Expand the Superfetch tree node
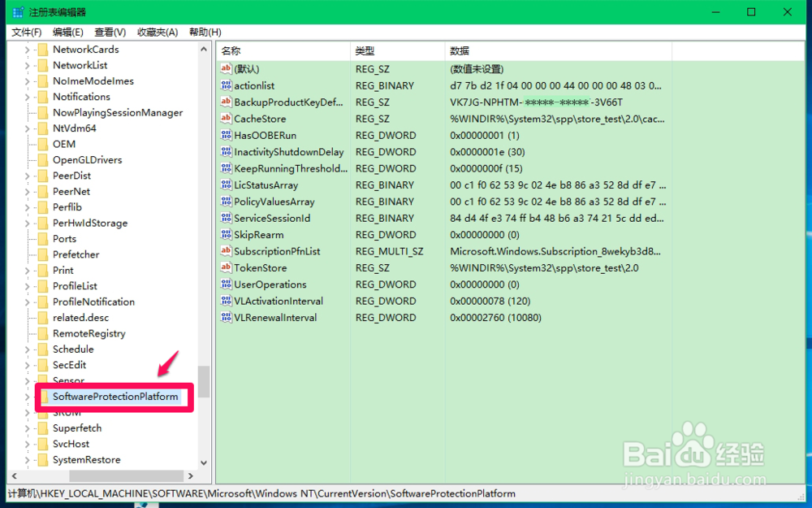Viewport: 812px width, 508px height. 27,428
